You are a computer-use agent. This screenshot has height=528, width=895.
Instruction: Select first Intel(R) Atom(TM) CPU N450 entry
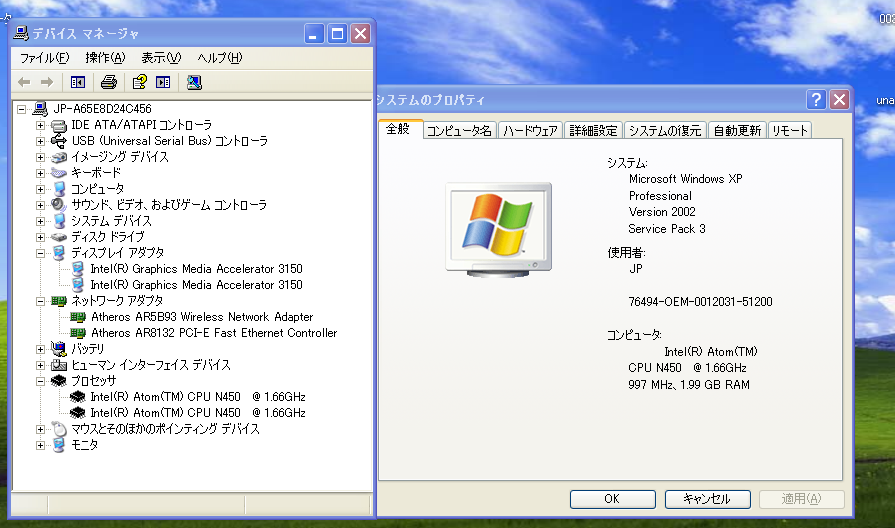[198, 397]
